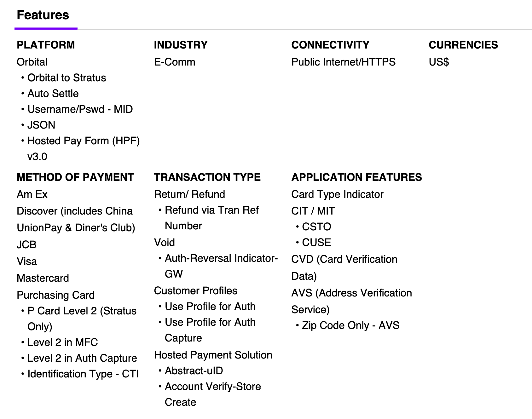532x419 pixels.
Task: Click Public Internet/HTTPS connectivity text
Action: (x=344, y=62)
